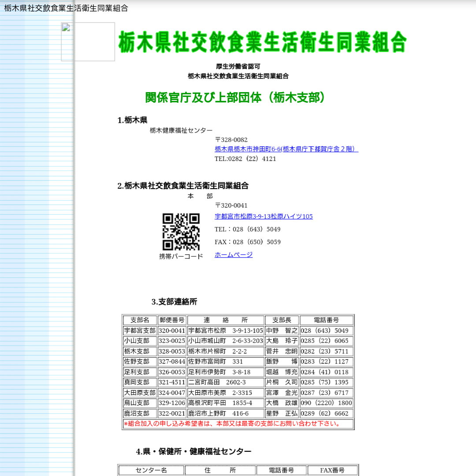This screenshot has height=476, width=476.
Task: Open the 栃木市神田町6-6 address link
Action: (286, 149)
